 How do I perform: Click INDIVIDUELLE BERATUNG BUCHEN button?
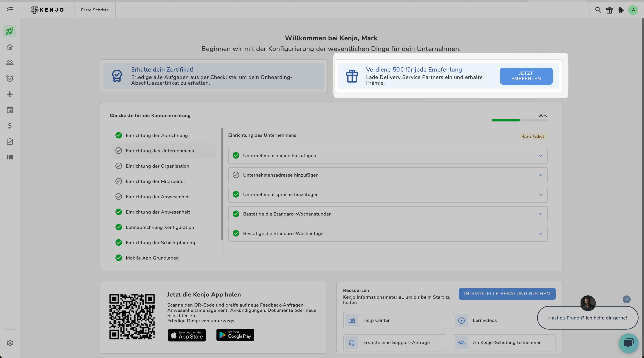coord(507,293)
